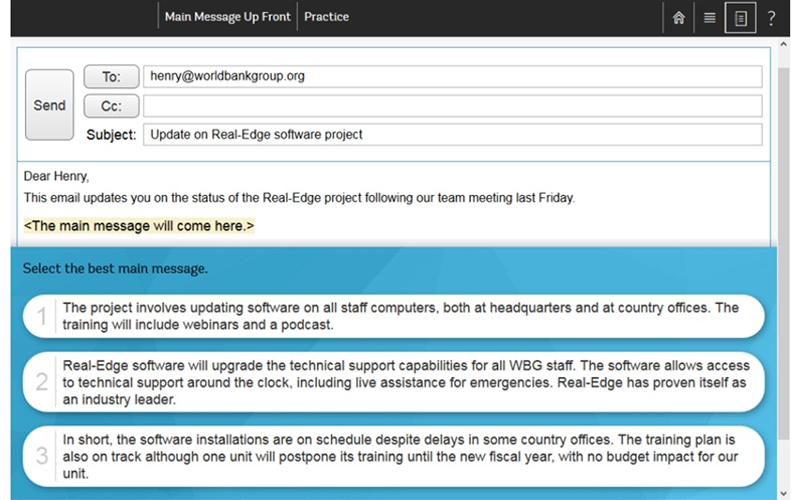This screenshot has width=800, height=500.
Task: Switch to the Practice tab
Action: [326, 17]
